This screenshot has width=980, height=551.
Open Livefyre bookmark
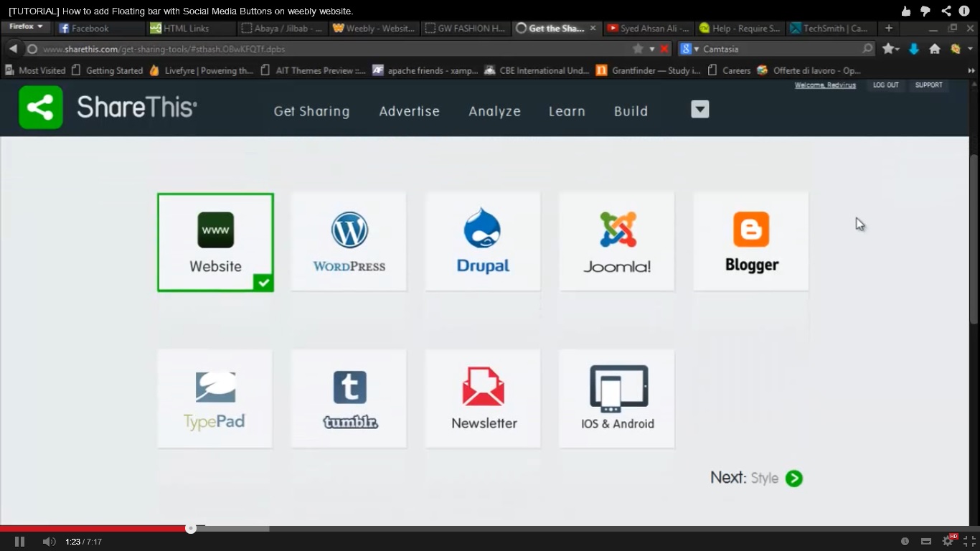pos(201,70)
